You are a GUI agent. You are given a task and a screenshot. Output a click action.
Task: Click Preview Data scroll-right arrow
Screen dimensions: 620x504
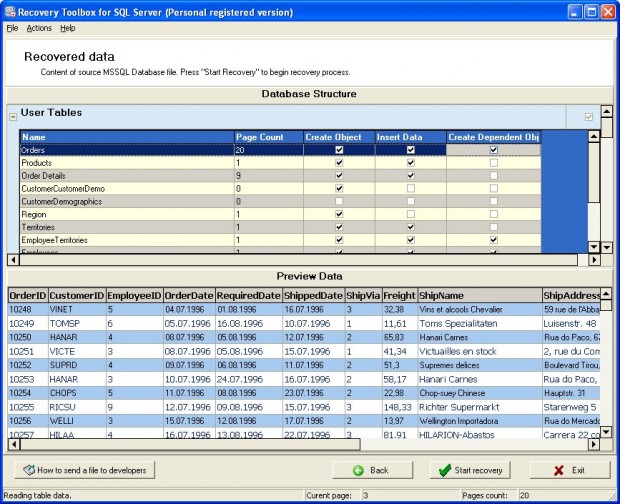click(x=594, y=444)
